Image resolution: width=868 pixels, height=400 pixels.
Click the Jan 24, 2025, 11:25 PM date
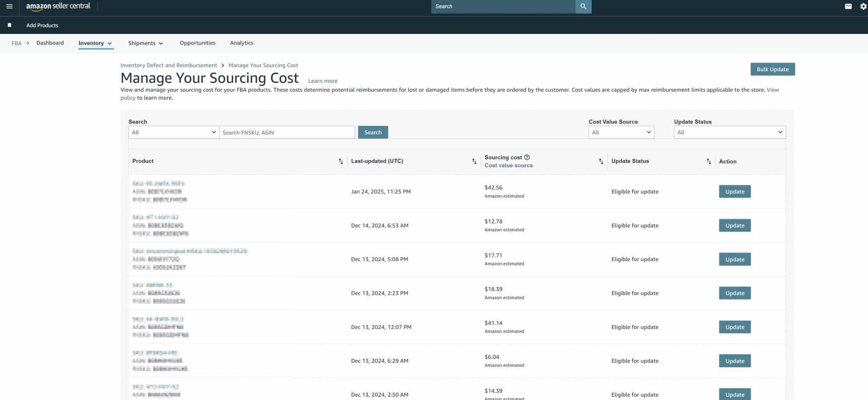[381, 192]
